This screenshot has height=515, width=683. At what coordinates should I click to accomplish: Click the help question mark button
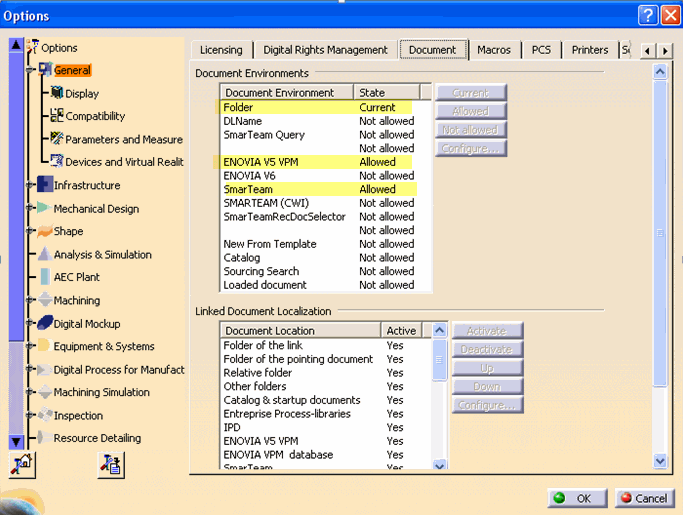pyautogui.click(x=648, y=15)
